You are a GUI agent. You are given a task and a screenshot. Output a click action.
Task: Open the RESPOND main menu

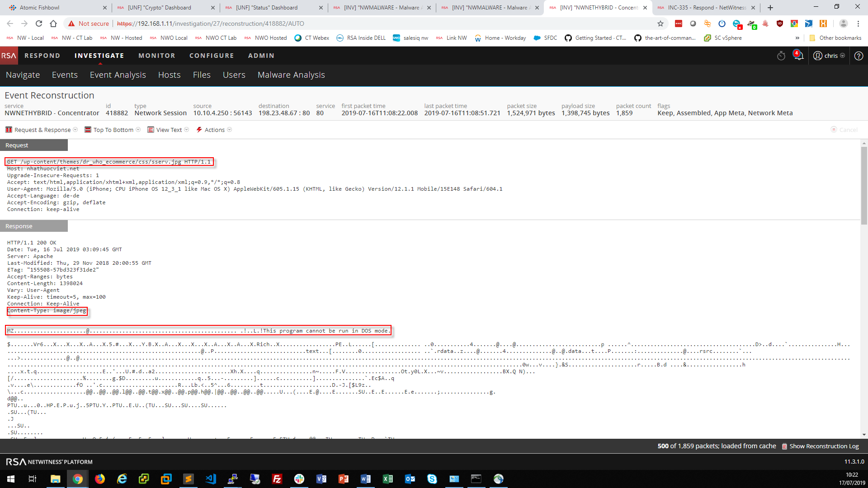[x=42, y=56]
